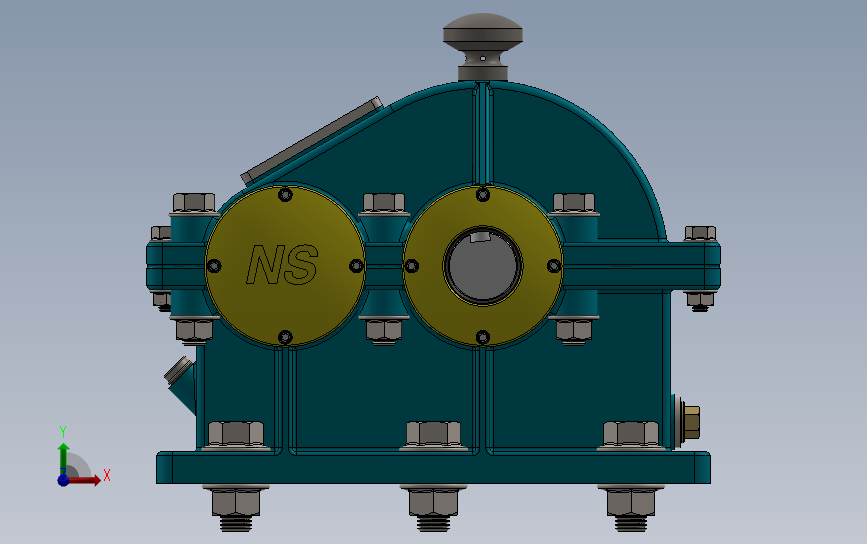Select the yellow bearing cover around the shaft bore

pyautogui.click(x=483, y=266)
